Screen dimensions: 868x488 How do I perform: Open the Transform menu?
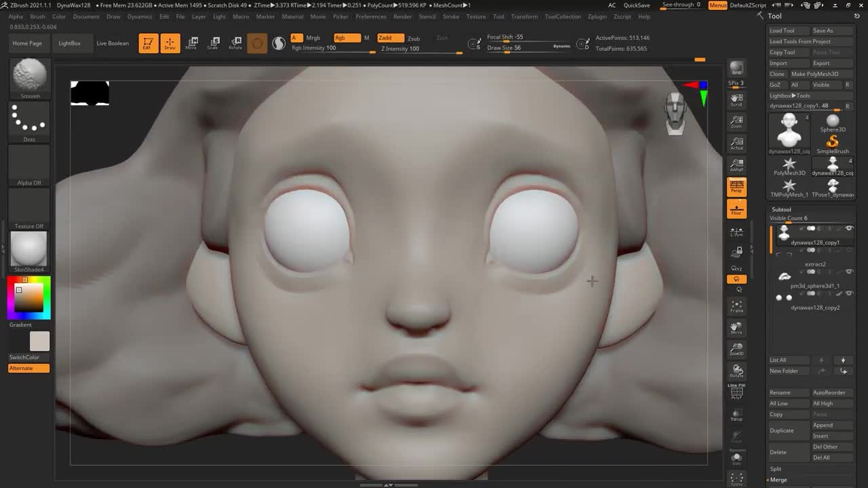[524, 16]
